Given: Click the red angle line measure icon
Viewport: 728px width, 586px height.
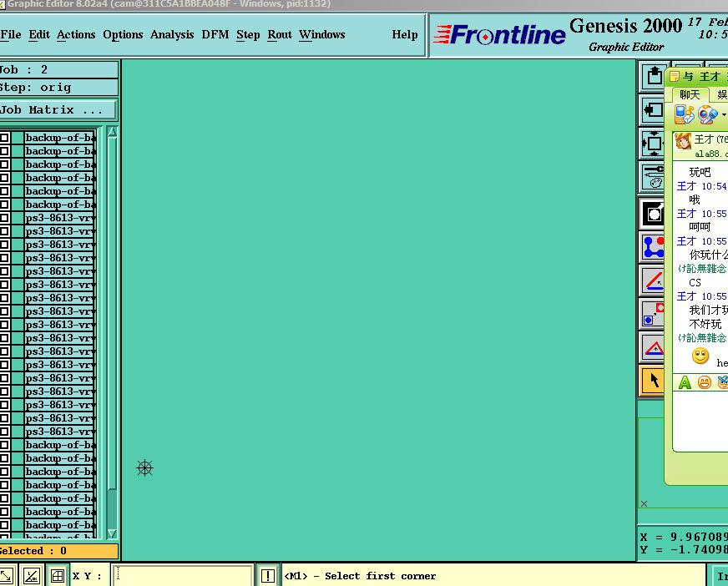Looking at the screenshot, I should (x=653, y=280).
